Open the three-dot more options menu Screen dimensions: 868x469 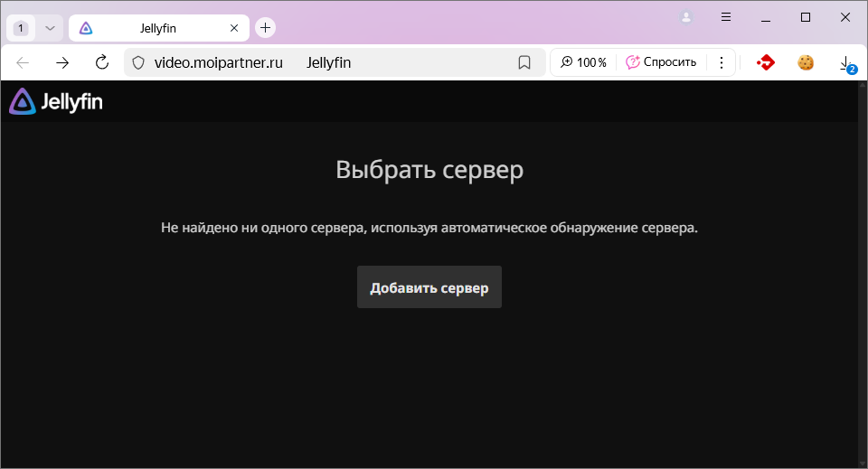tap(722, 62)
